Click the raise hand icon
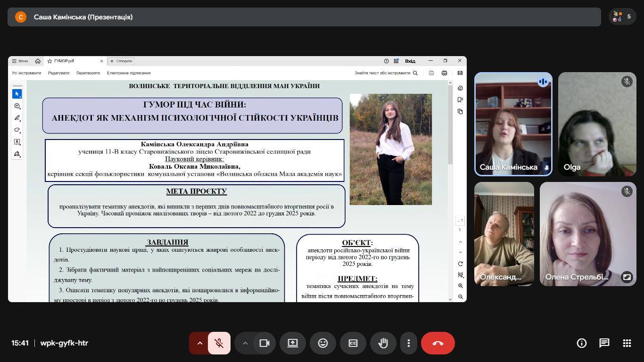 [383, 343]
